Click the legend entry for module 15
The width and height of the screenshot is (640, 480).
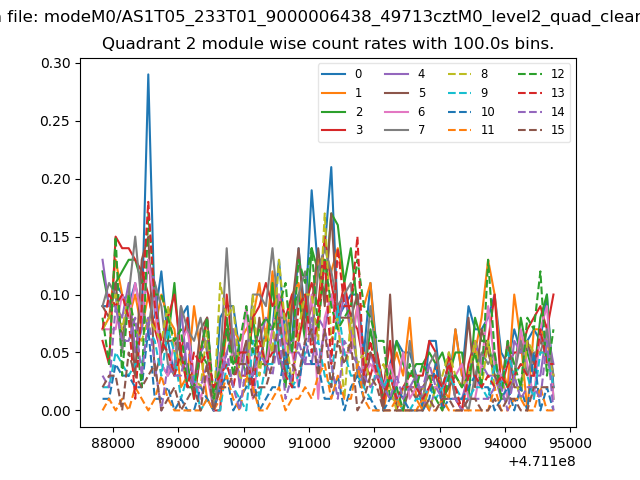pos(541,130)
